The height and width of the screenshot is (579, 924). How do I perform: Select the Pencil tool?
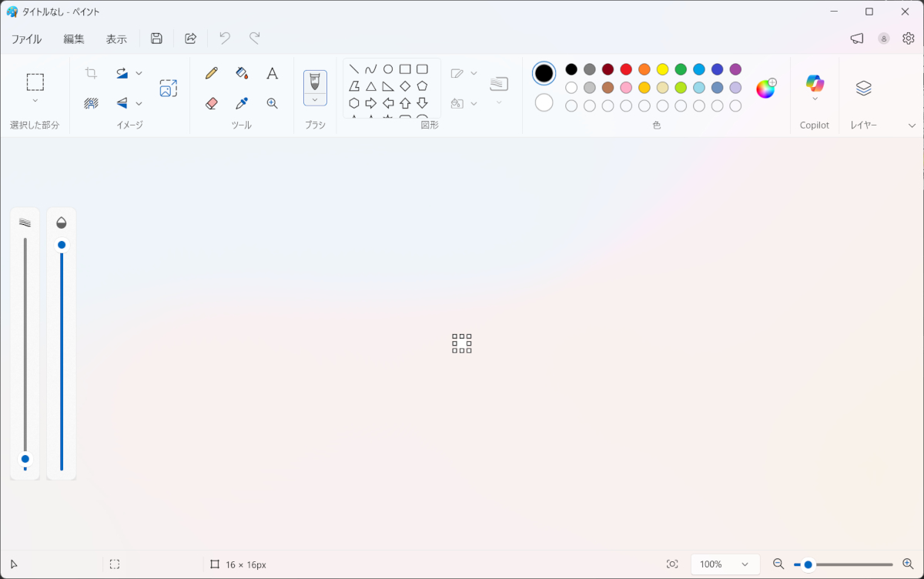(x=212, y=73)
